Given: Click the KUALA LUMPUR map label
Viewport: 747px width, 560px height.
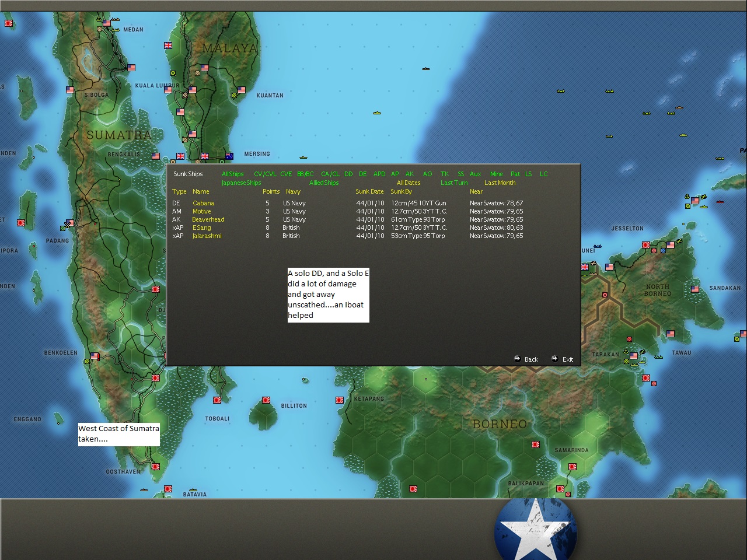Looking at the screenshot, I should tap(158, 86).
